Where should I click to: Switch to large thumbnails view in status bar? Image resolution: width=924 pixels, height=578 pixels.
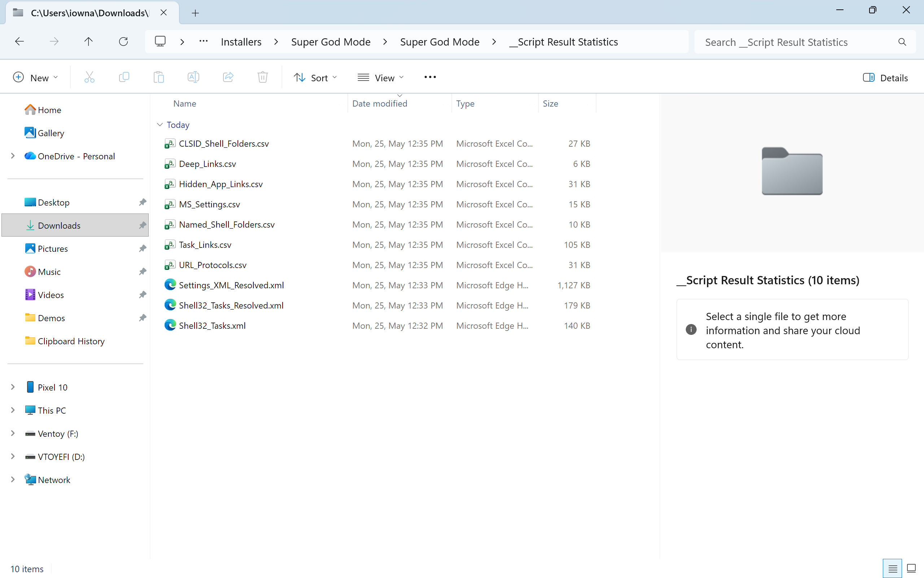(911, 569)
